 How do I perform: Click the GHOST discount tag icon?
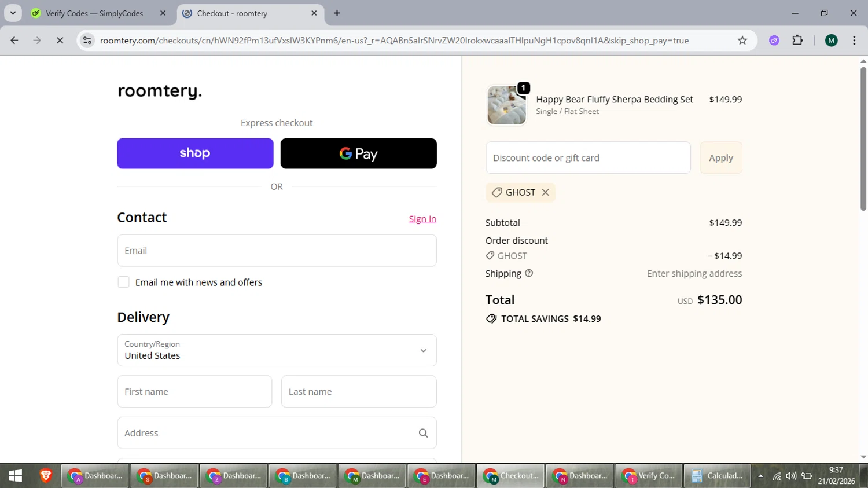(496, 192)
